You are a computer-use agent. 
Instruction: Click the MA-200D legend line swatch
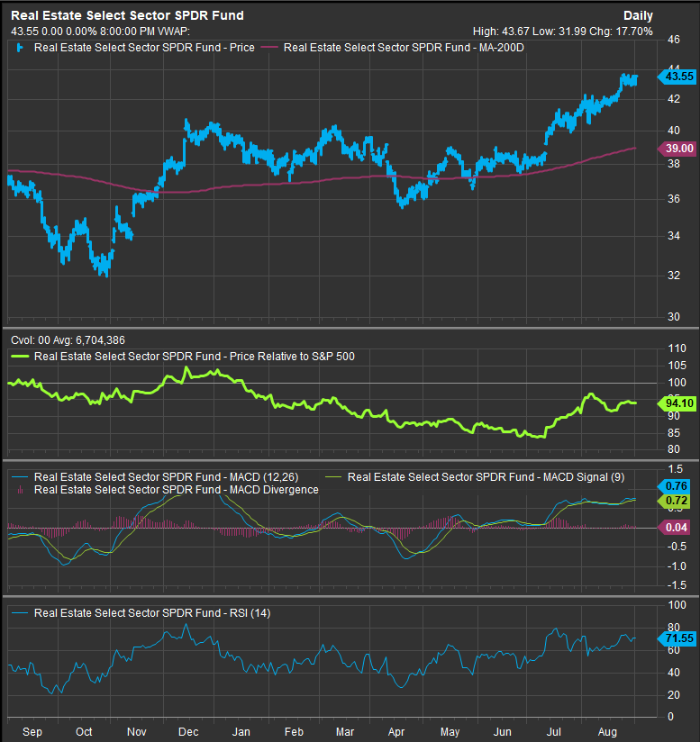click(269, 48)
